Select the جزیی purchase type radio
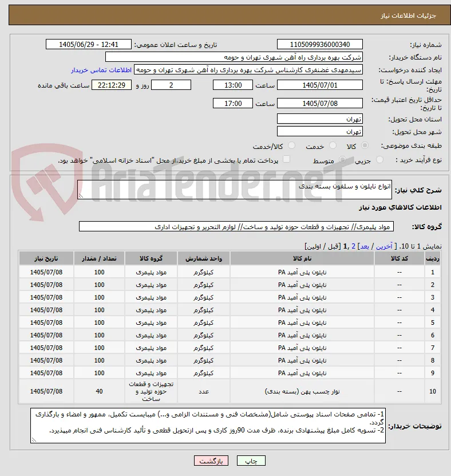 [379, 159]
